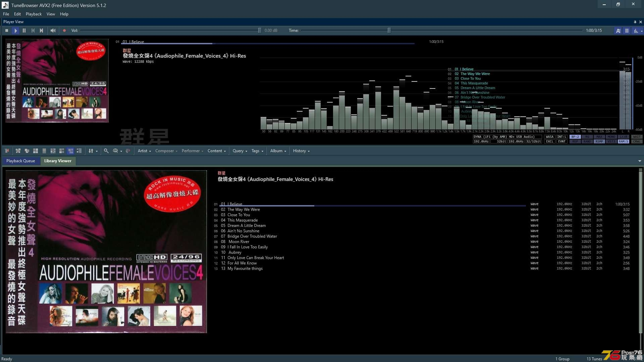Click the red record dot icon

tap(64, 31)
